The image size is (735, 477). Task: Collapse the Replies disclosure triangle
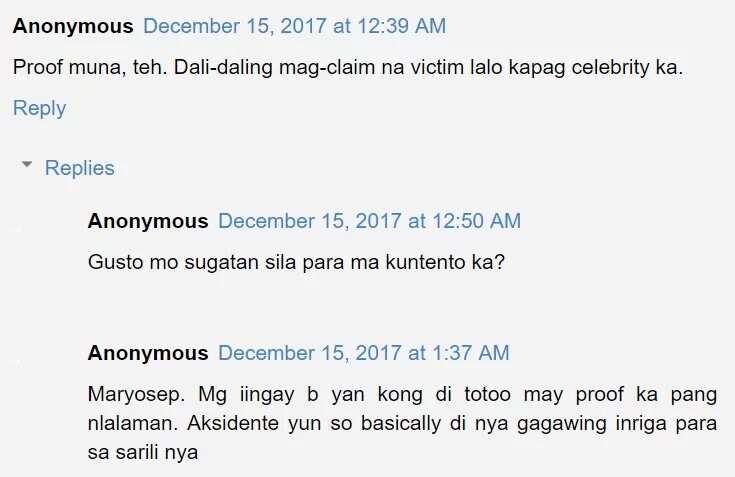27,164
